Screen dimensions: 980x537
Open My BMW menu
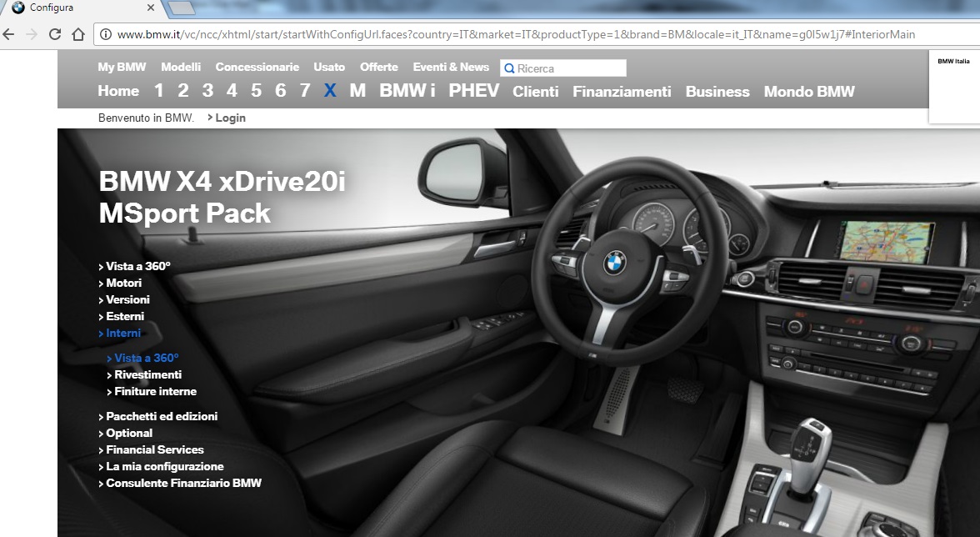tap(122, 67)
